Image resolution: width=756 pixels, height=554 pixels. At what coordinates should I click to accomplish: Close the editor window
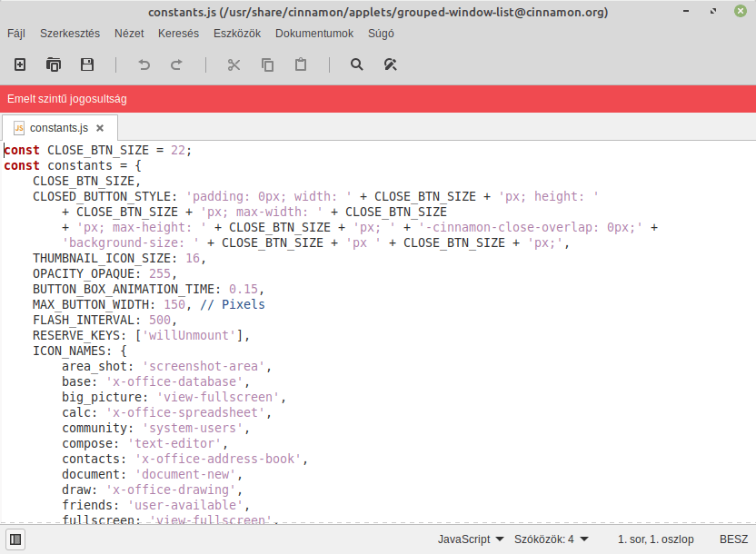tap(740, 11)
